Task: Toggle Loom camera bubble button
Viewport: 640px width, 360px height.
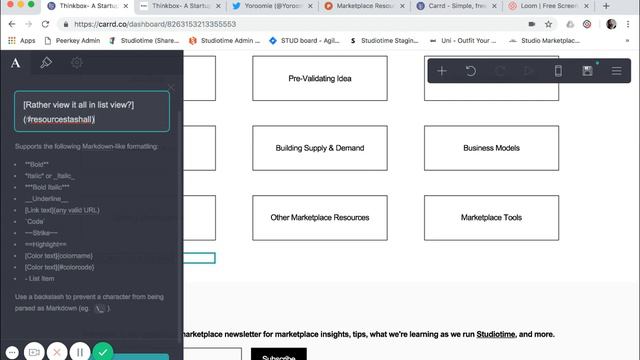Action: 34,352
